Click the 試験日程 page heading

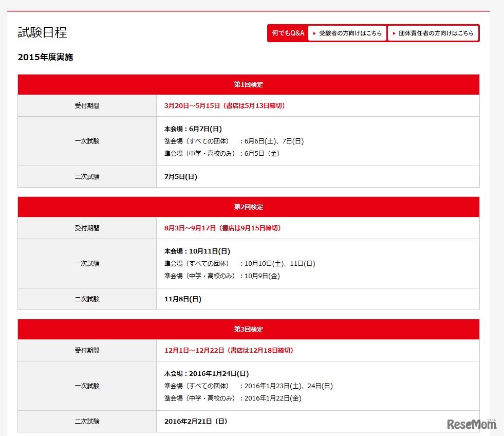43,32
